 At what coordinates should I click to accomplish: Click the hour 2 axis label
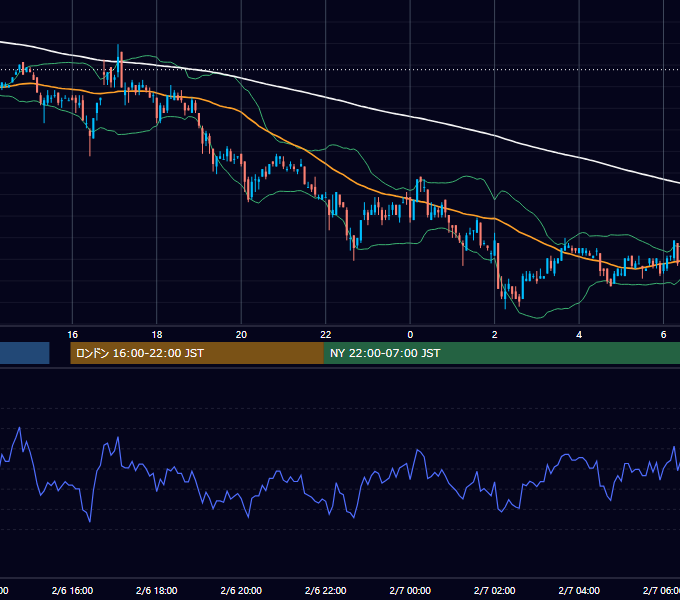[494, 334]
